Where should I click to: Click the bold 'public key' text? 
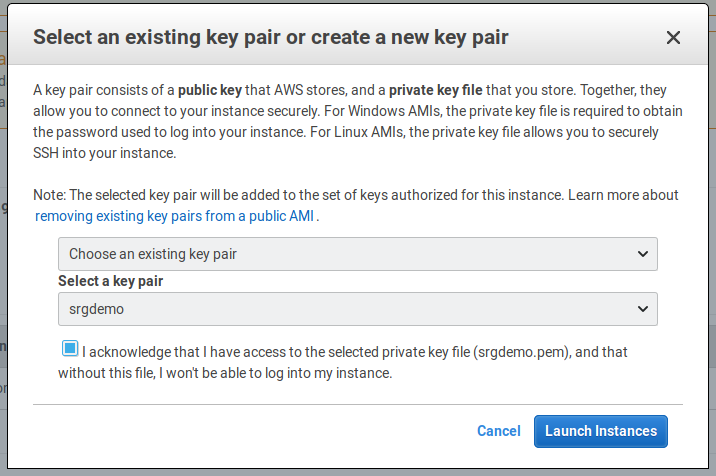[x=213, y=88]
